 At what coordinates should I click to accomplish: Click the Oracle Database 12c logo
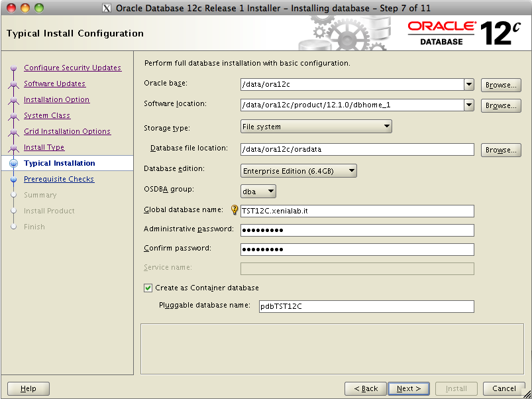(x=464, y=33)
